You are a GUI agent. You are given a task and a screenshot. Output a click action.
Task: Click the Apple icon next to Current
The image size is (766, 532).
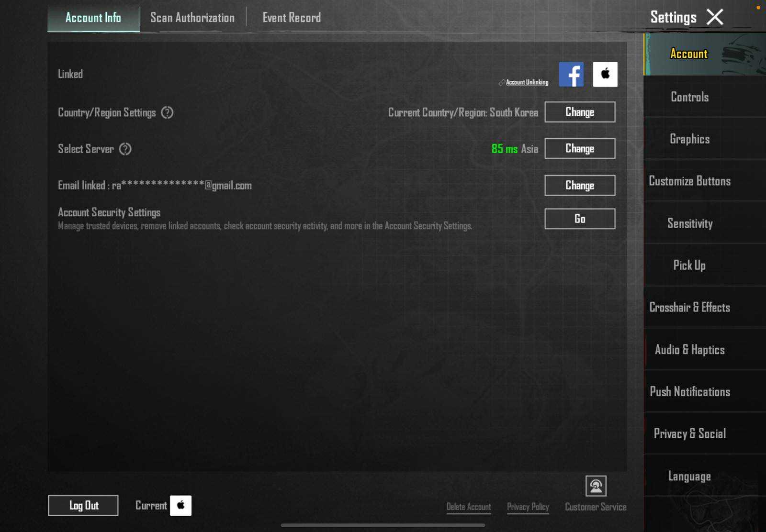click(x=181, y=506)
